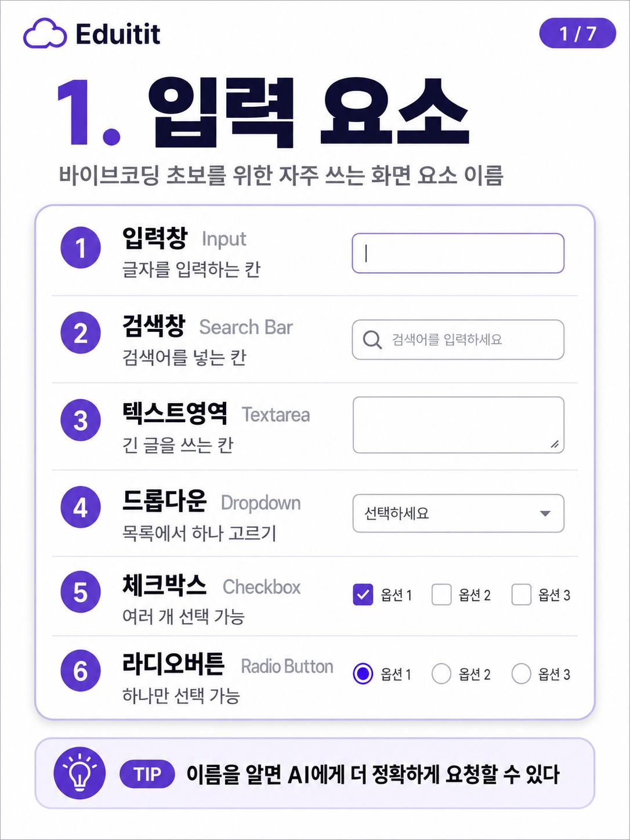The height and width of the screenshot is (840, 630).
Task: Click the lightbulb tip icon
Action: click(79, 773)
